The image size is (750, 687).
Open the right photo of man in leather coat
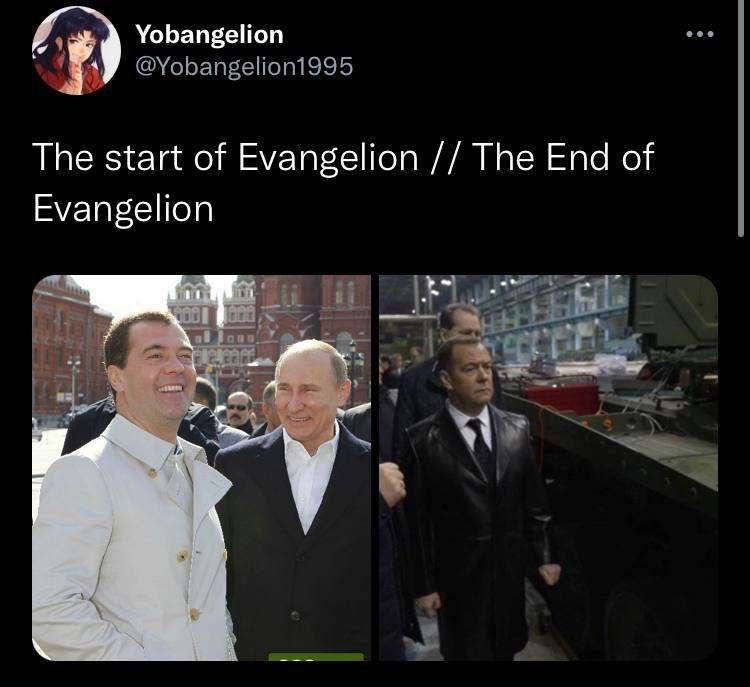point(549,467)
